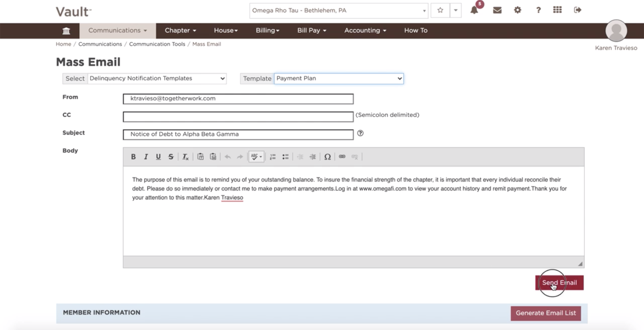The image size is (644, 330).
Task: Click the Bold formatting icon
Action: (x=133, y=157)
